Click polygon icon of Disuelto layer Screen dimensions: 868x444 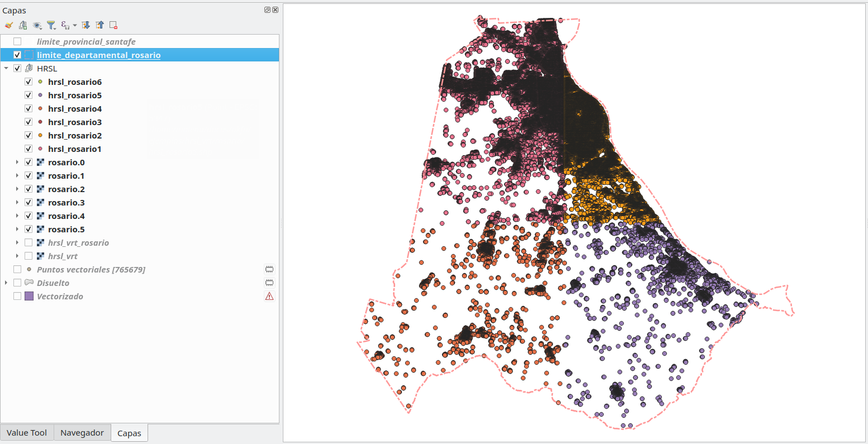coord(29,283)
